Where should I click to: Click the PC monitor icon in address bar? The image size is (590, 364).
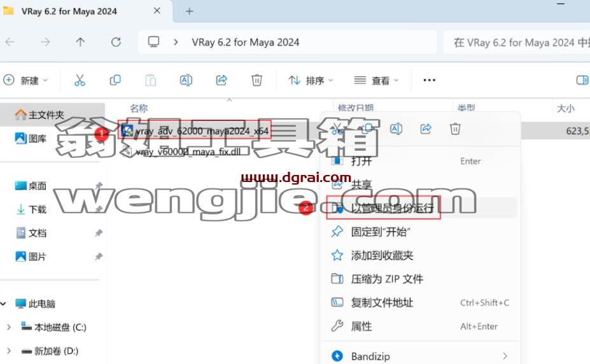point(153,42)
